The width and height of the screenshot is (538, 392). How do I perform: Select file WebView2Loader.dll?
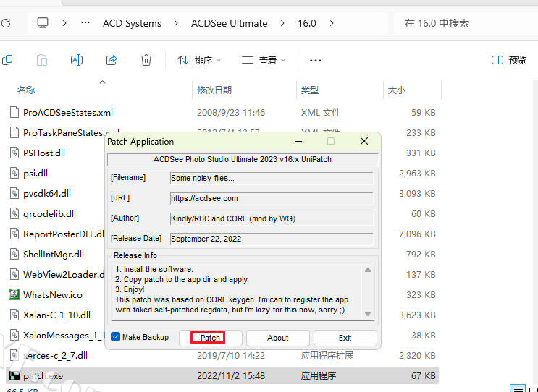pyautogui.click(x=64, y=274)
